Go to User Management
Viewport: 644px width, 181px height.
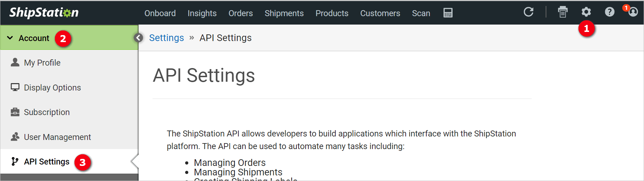coord(57,137)
